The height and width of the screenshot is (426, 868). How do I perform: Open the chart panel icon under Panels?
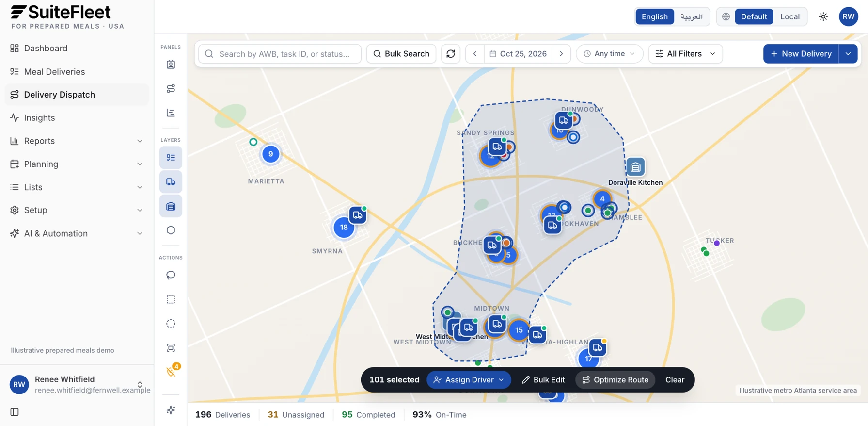point(171,113)
